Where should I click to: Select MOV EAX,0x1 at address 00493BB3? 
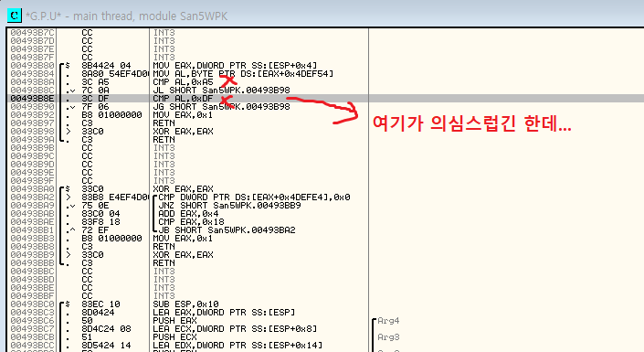(x=183, y=238)
